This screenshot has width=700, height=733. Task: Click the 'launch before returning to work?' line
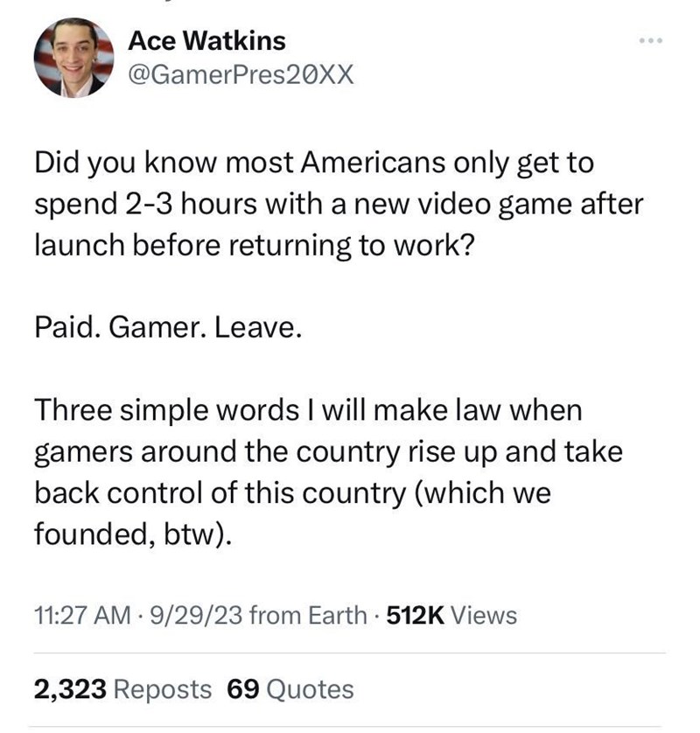point(255,246)
